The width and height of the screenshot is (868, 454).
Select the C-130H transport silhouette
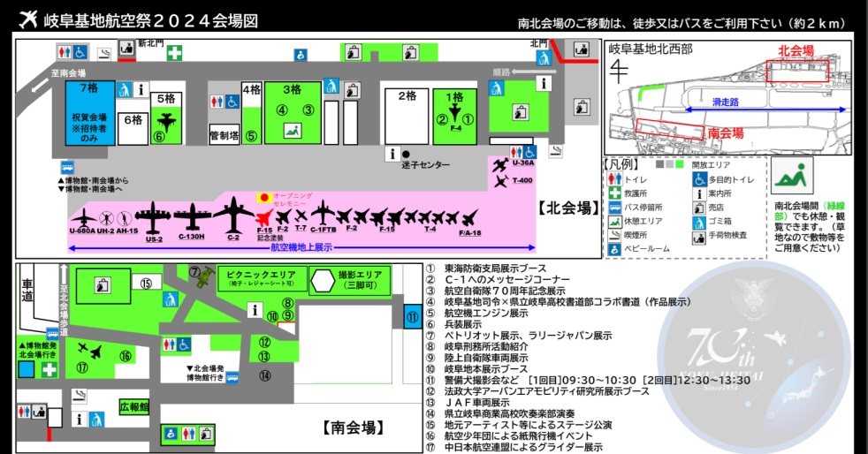point(192,216)
